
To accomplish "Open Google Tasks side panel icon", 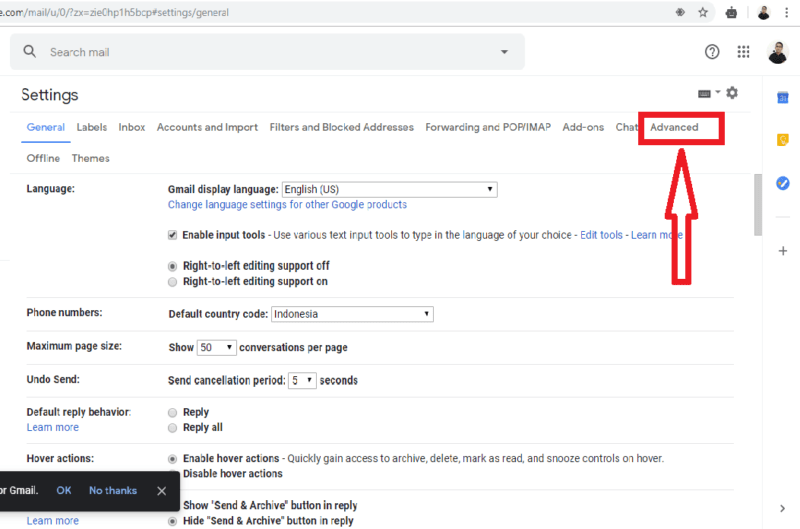I will click(x=783, y=183).
